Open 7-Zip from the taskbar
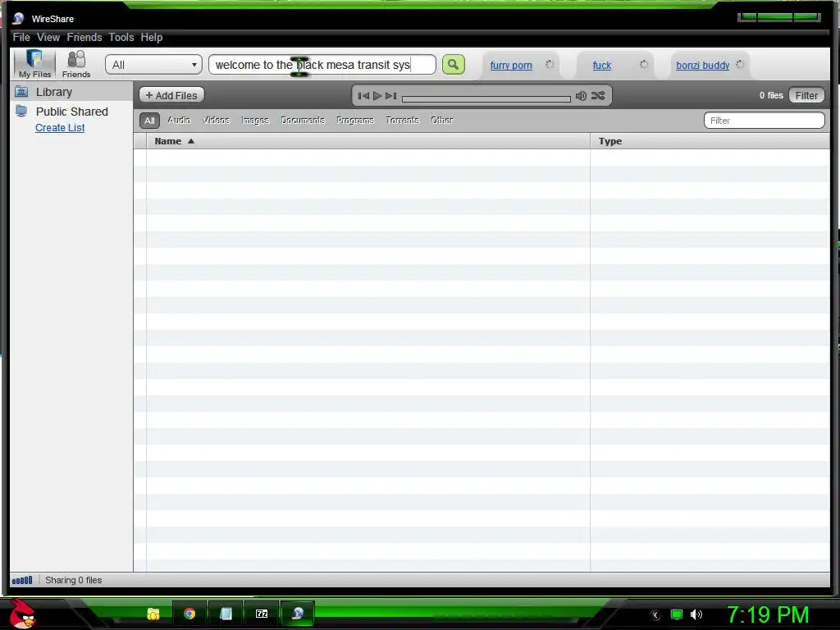This screenshot has width=840, height=630. pyautogui.click(x=262, y=614)
